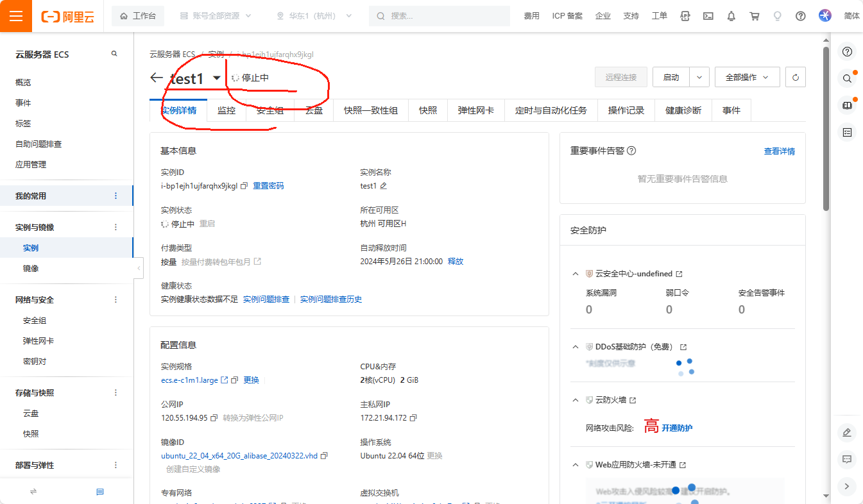Expand right sidebar arrow button
Image resolution: width=863 pixels, height=504 pixels.
[x=847, y=486]
